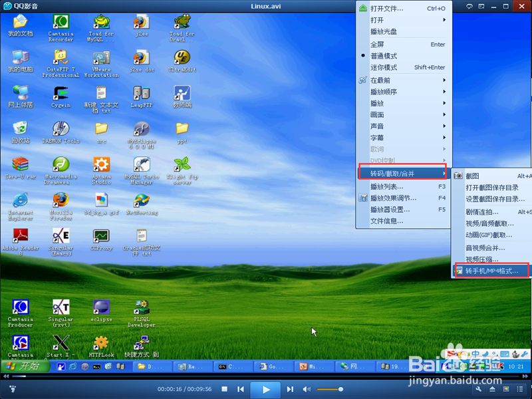Expand the 画面 submenu
The height and width of the screenshot is (399, 532).
click(x=404, y=115)
